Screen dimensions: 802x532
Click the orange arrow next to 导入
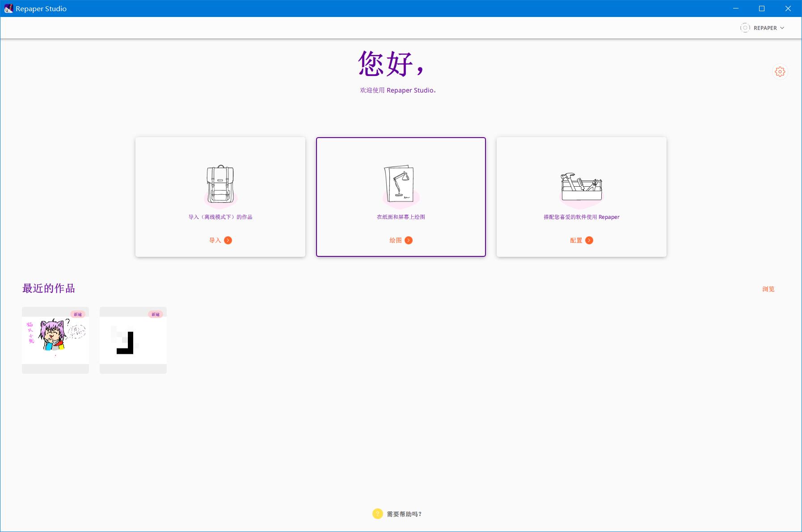point(228,240)
